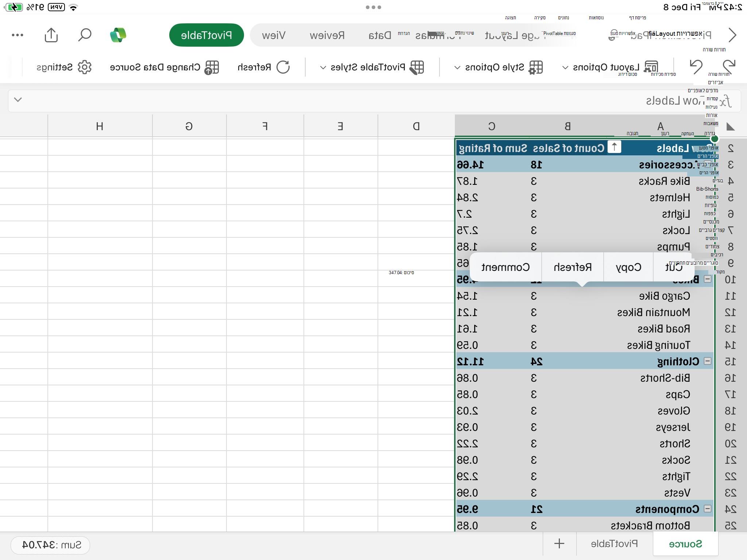
Task: Tap the Share icon
Action: pos(51,35)
